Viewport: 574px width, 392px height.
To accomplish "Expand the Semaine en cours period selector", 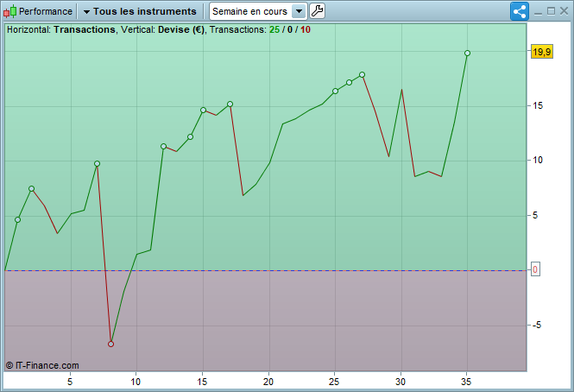I will (258, 11).
